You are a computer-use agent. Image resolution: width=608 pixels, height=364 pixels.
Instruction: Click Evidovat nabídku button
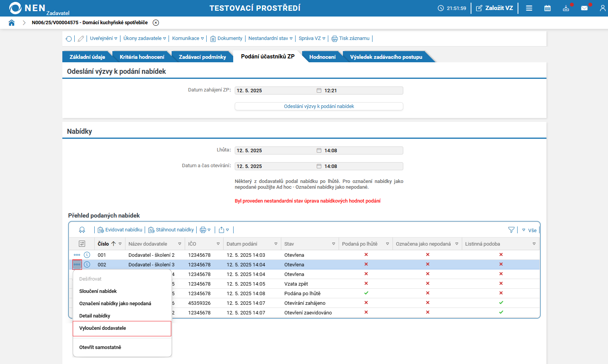[120, 230]
